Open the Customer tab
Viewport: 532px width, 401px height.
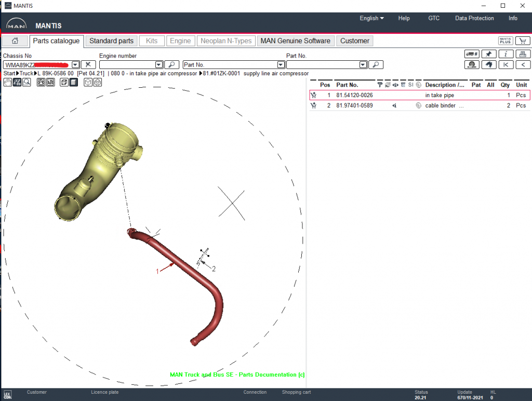(354, 41)
